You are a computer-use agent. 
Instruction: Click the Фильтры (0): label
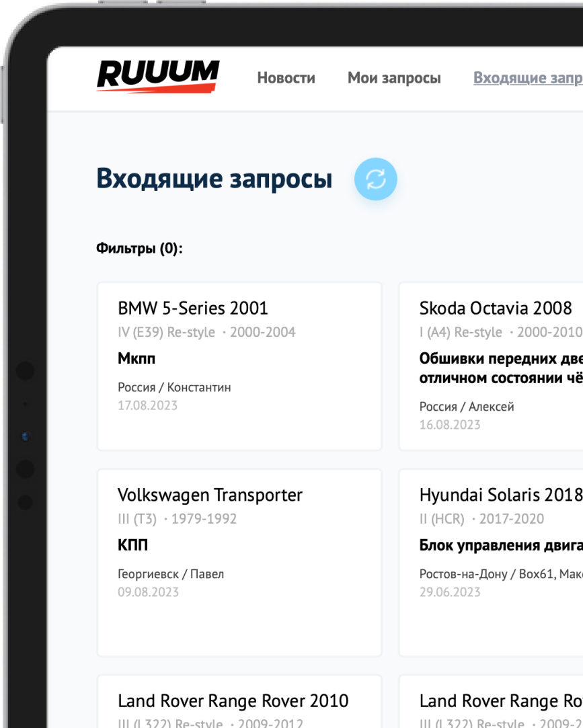(139, 249)
